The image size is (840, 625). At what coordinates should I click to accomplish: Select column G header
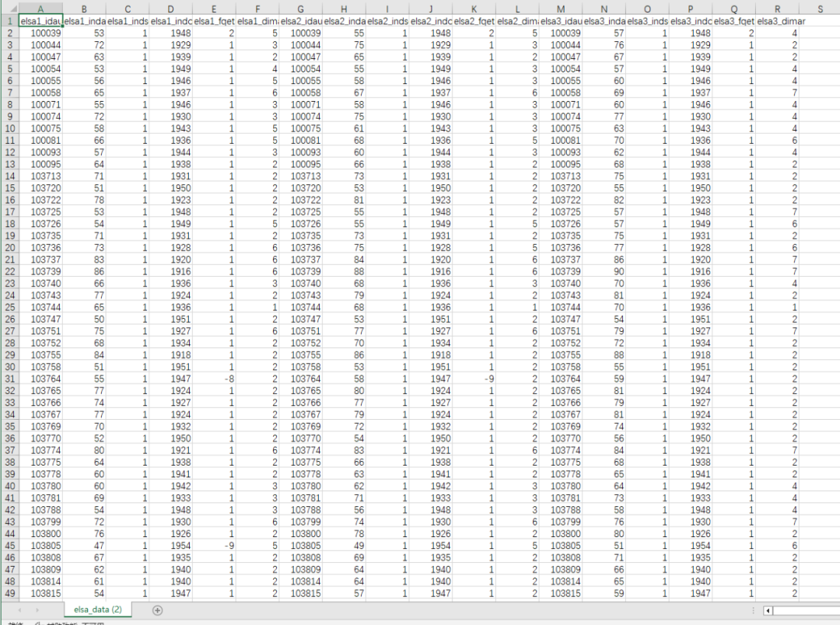point(300,9)
